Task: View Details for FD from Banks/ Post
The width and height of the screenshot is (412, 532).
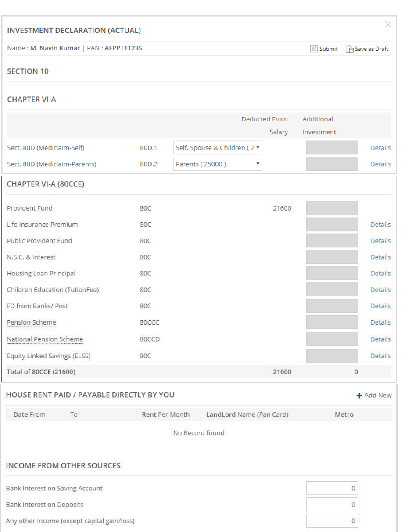Action: pos(380,307)
